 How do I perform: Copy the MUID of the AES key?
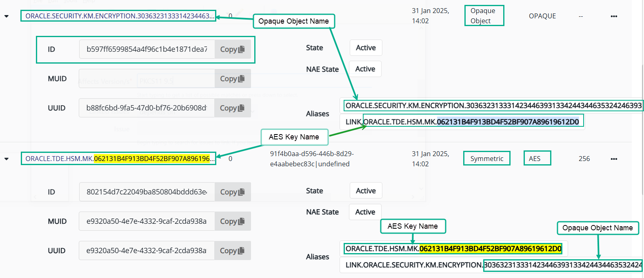pos(232,221)
